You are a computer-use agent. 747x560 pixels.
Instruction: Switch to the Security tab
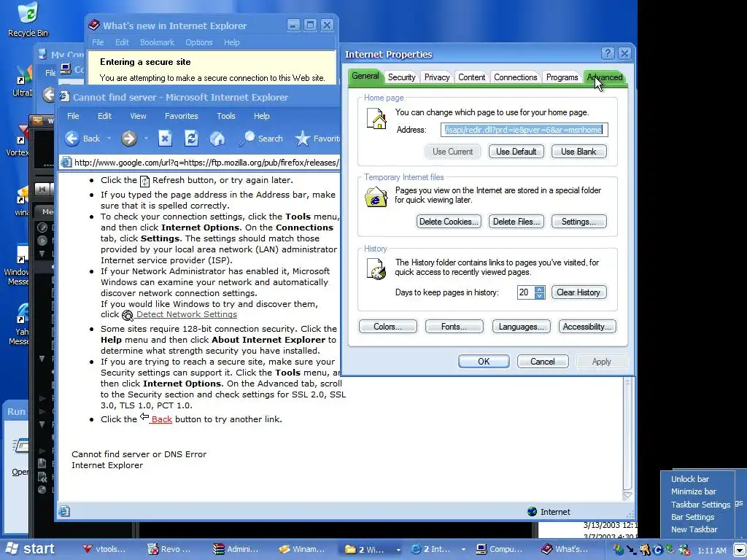pos(402,77)
